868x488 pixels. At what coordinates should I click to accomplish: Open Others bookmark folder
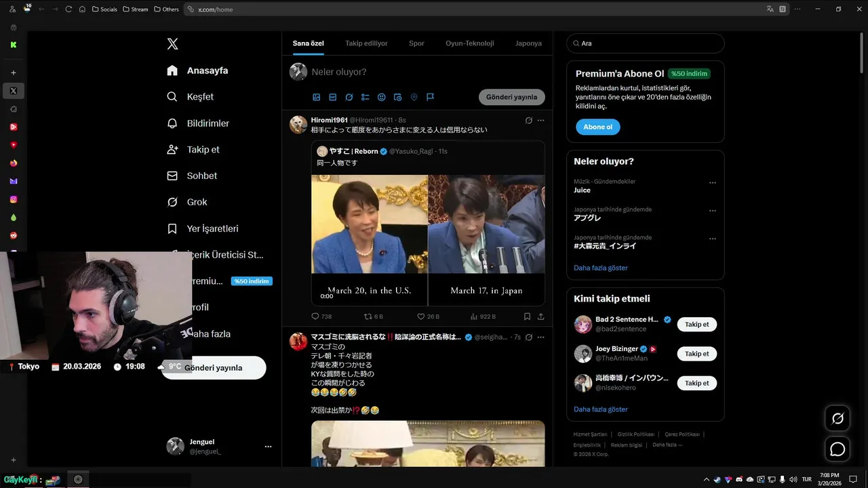(x=166, y=9)
